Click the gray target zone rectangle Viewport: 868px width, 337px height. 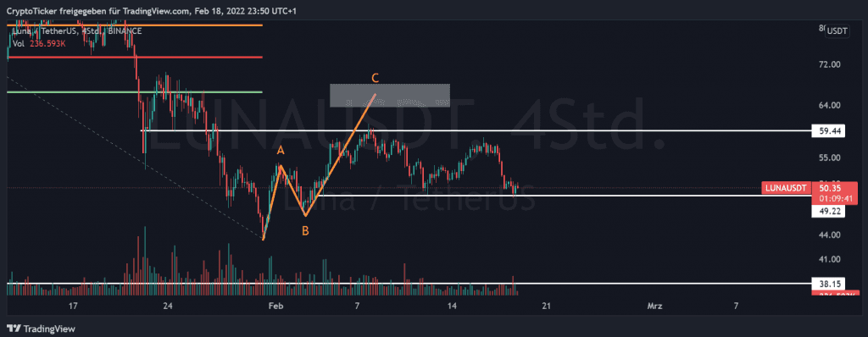(390, 96)
